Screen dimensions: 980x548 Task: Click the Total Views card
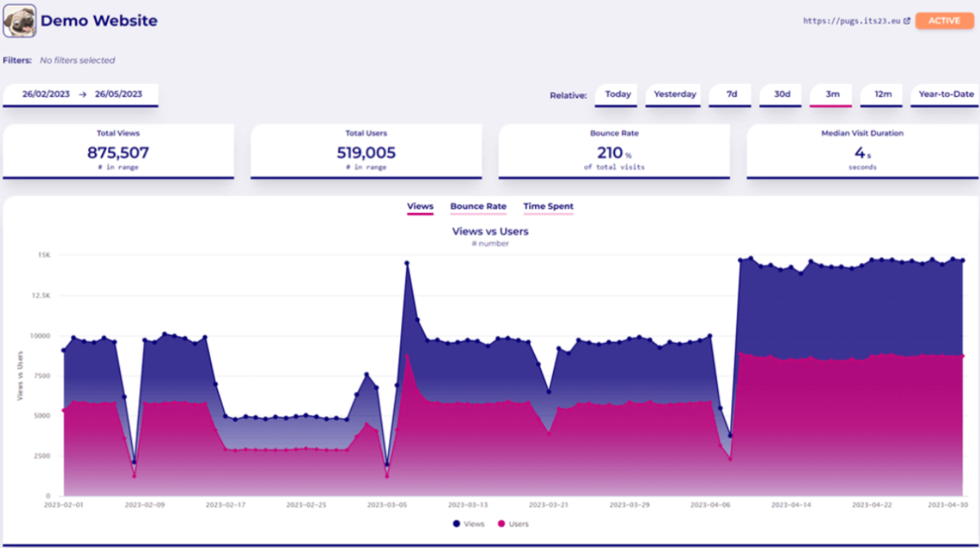point(118,151)
